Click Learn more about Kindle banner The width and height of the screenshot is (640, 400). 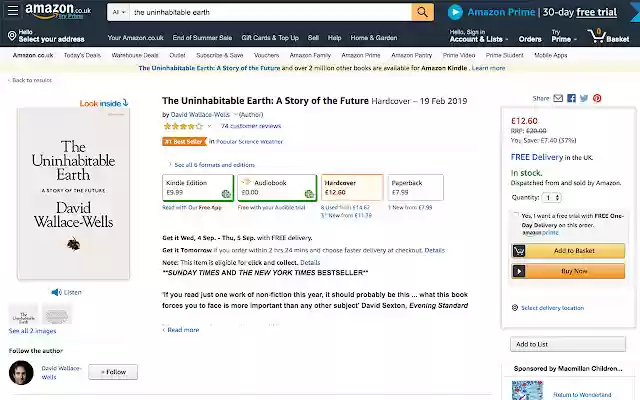tap(488, 68)
